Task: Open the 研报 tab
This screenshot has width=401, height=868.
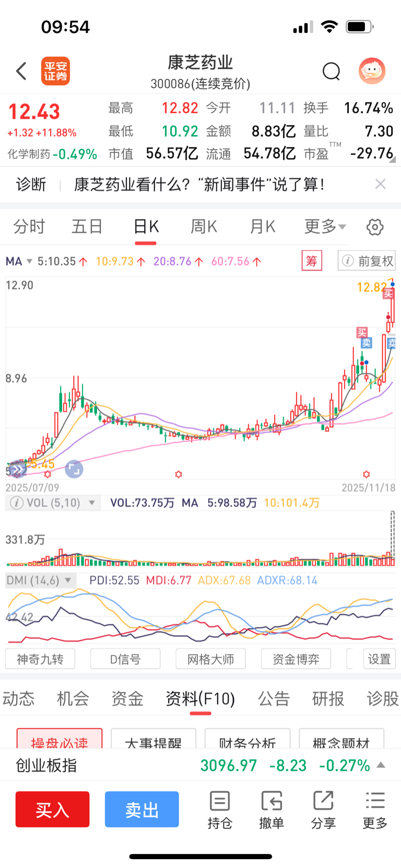Action: pyautogui.click(x=328, y=698)
